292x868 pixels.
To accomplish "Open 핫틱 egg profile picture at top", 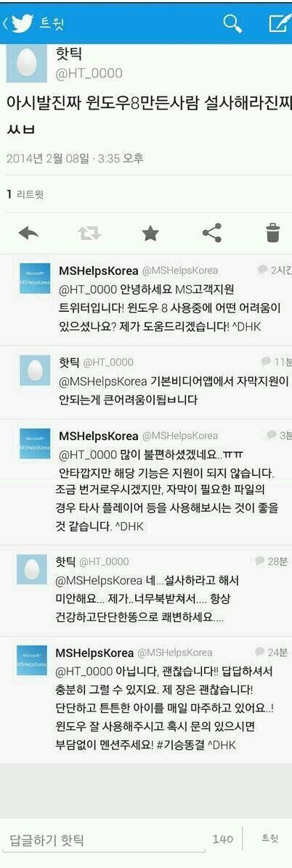I will (x=26, y=63).
